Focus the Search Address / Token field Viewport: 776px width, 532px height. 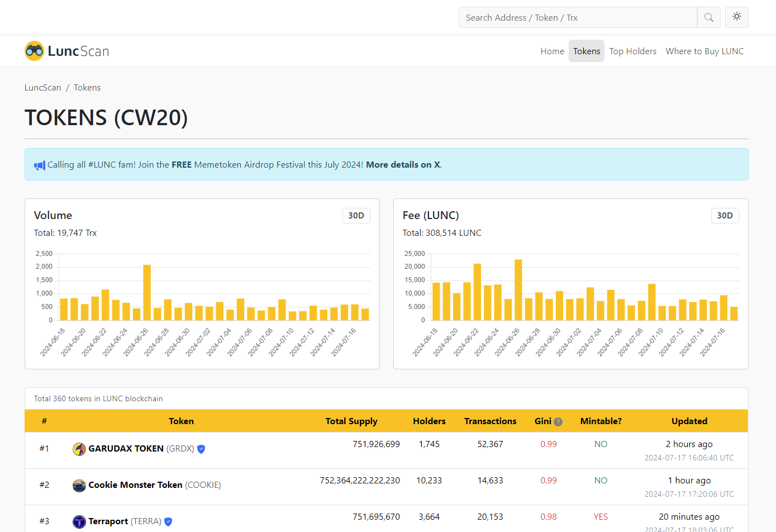point(578,17)
